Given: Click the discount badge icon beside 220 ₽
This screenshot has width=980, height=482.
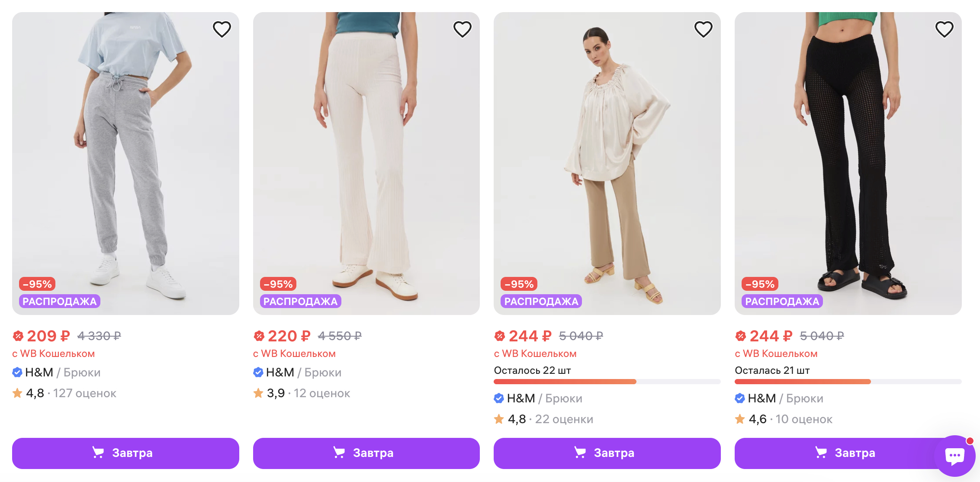Looking at the screenshot, I should click(259, 336).
